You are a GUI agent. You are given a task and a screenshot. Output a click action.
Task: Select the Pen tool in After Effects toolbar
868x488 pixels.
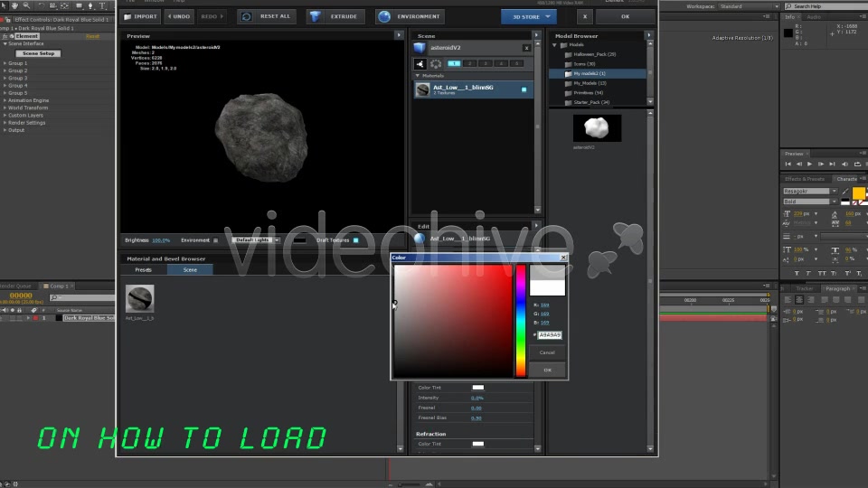pyautogui.click(x=90, y=5)
